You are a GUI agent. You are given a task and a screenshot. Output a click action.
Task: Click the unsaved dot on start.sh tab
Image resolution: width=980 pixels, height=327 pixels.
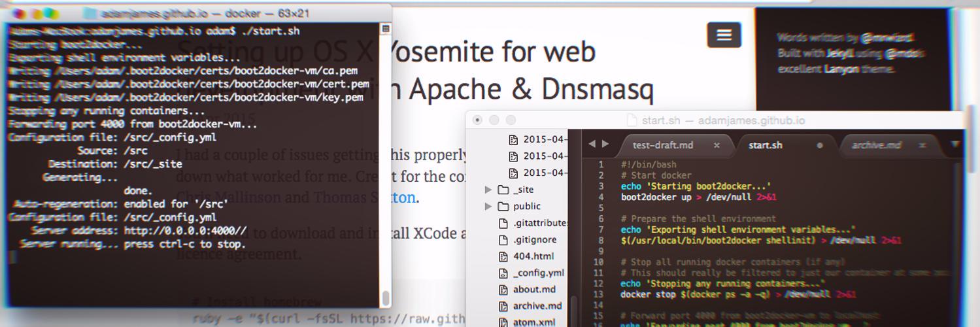tap(820, 145)
